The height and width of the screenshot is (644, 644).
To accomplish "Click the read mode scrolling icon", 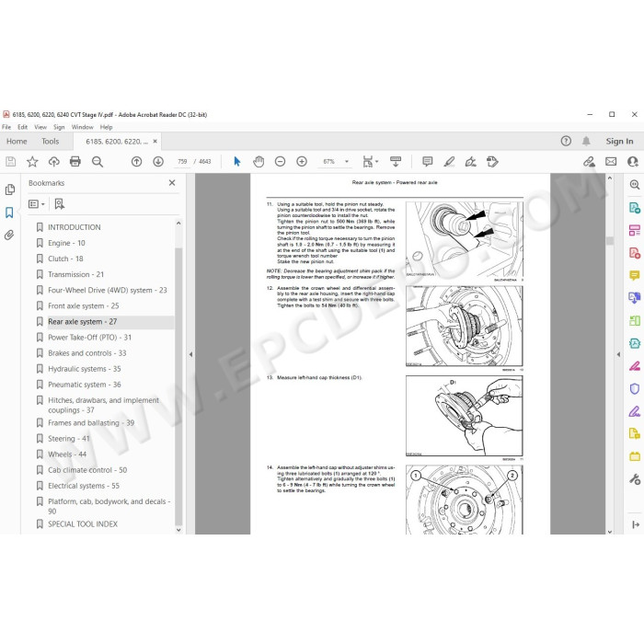I will point(396,161).
